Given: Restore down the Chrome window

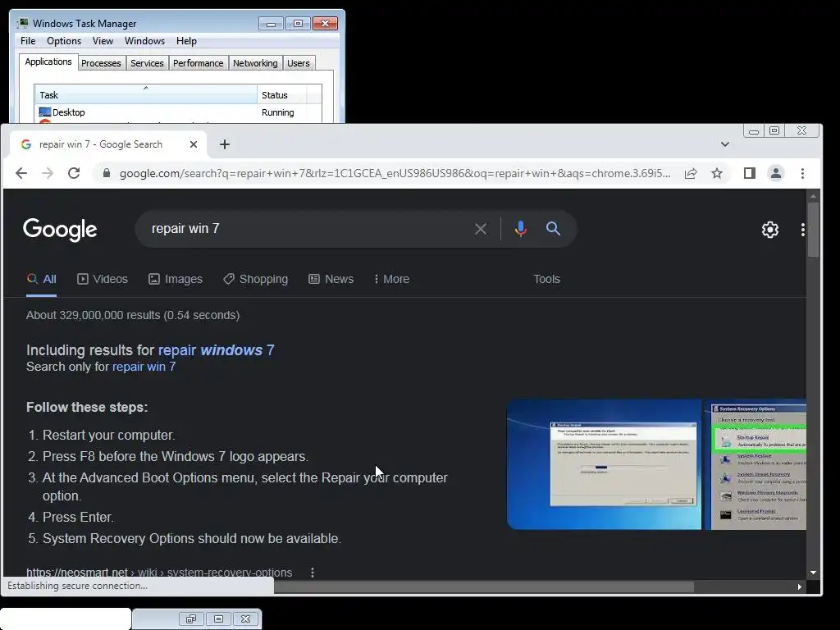Looking at the screenshot, I should pyautogui.click(x=774, y=130).
